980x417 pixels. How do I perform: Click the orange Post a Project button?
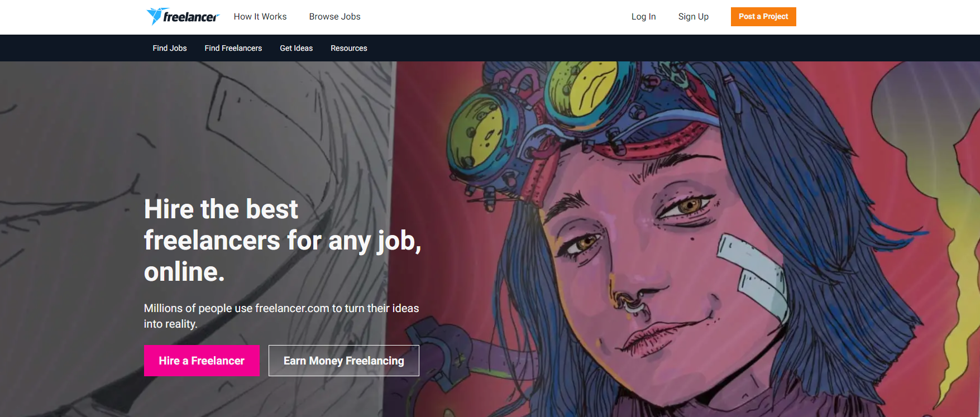(x=763, y=17)
